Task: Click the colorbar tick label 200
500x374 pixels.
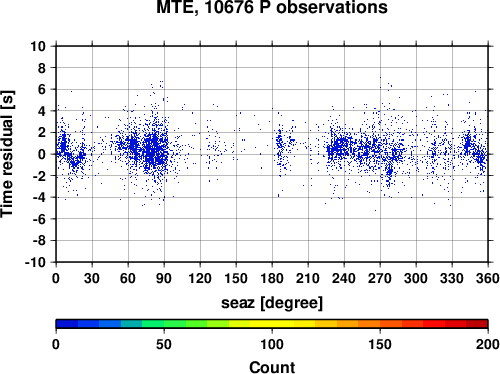Action: coord(488,344)
